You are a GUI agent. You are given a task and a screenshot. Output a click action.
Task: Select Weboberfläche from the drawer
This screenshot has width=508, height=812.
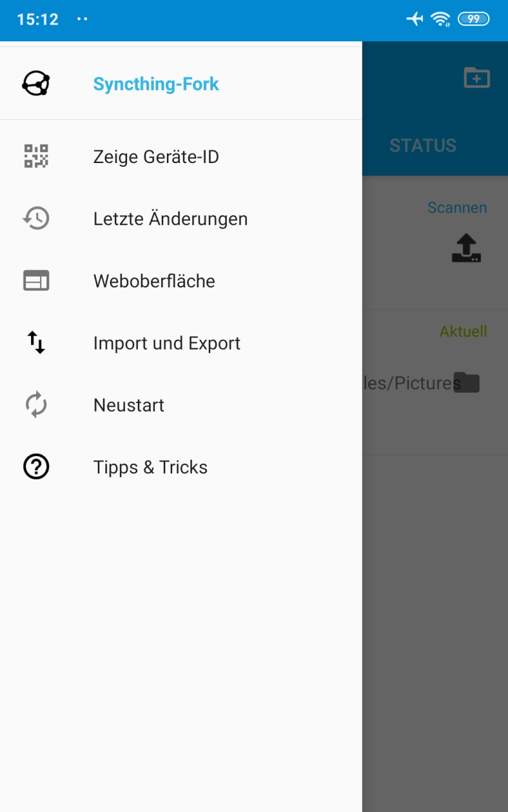[154, 281]
